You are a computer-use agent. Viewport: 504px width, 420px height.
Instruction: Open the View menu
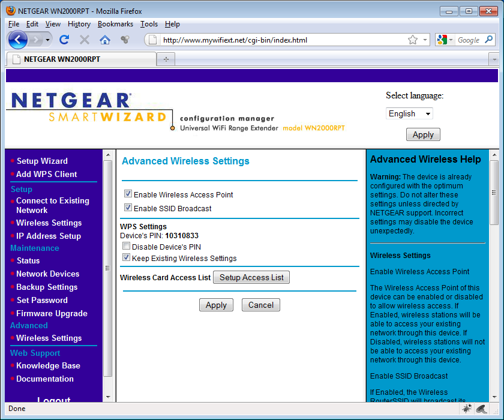(53, 24)
